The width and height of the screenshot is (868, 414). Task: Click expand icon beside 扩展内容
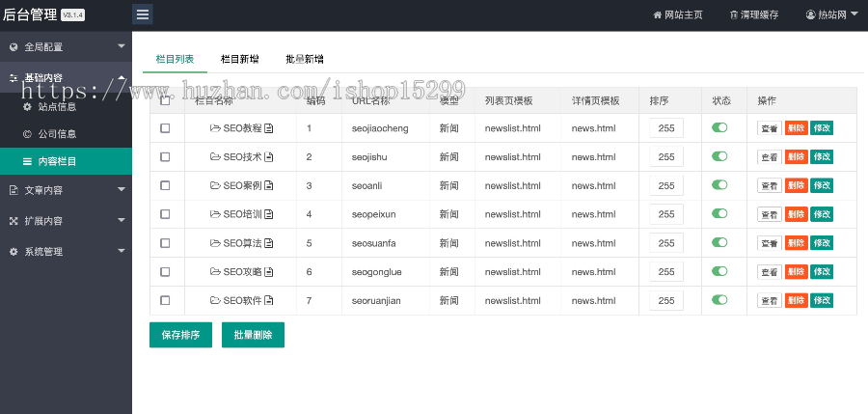pyautogui.click(x=14, y=221)
